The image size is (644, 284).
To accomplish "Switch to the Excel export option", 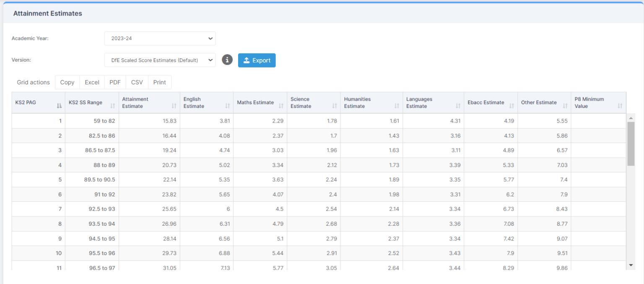I will (x=91, y=82).
